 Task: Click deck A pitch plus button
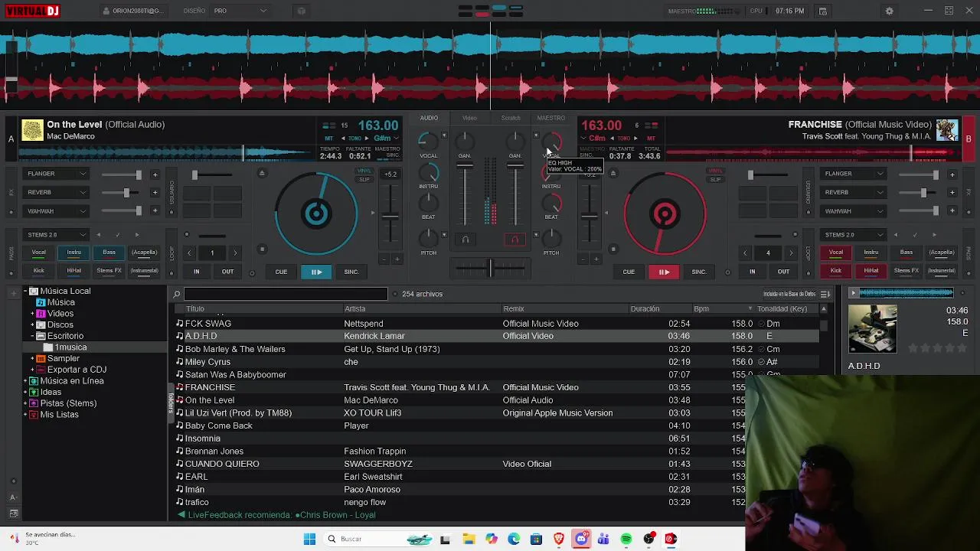coord(397,259)
